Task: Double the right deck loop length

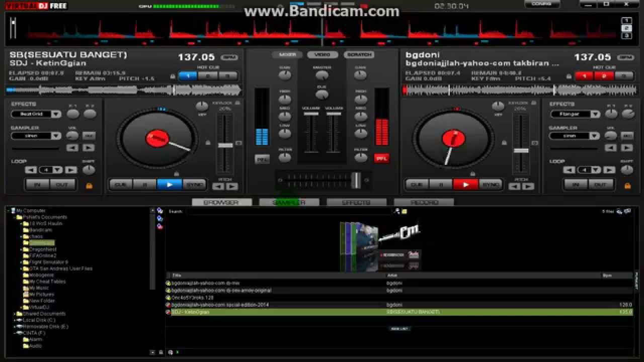Action: coord(609,170)
